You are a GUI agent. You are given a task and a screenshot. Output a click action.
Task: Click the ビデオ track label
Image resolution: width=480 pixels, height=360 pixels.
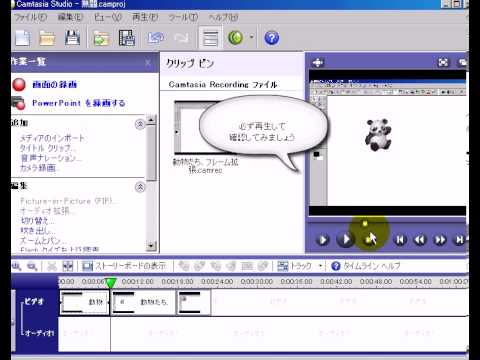coord(34,302)
